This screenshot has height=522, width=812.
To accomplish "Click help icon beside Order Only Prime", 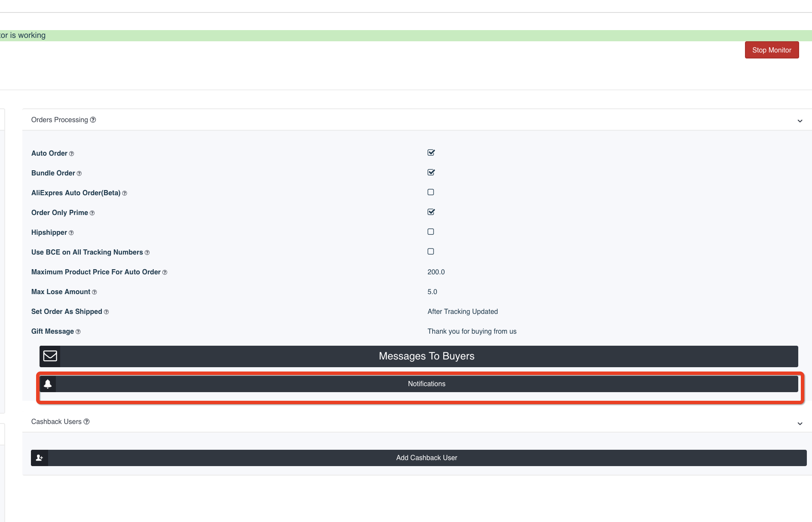I will [x=92, y=213].
